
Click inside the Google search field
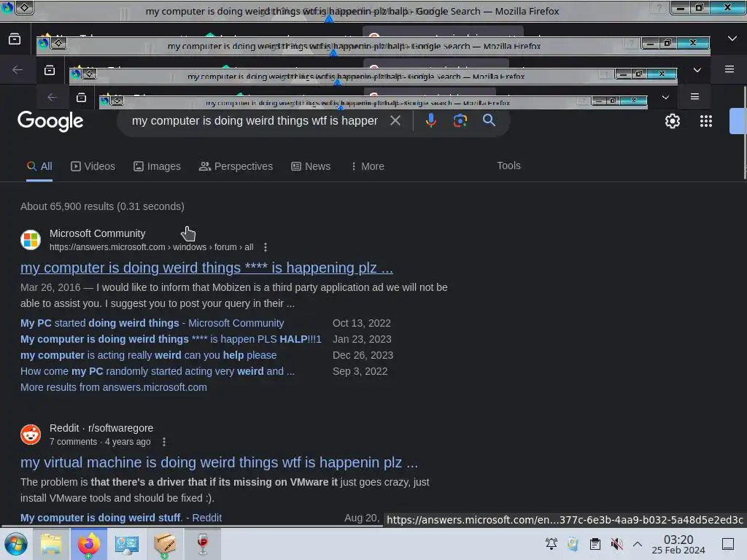pyautogui.click(x=255, y=121)
